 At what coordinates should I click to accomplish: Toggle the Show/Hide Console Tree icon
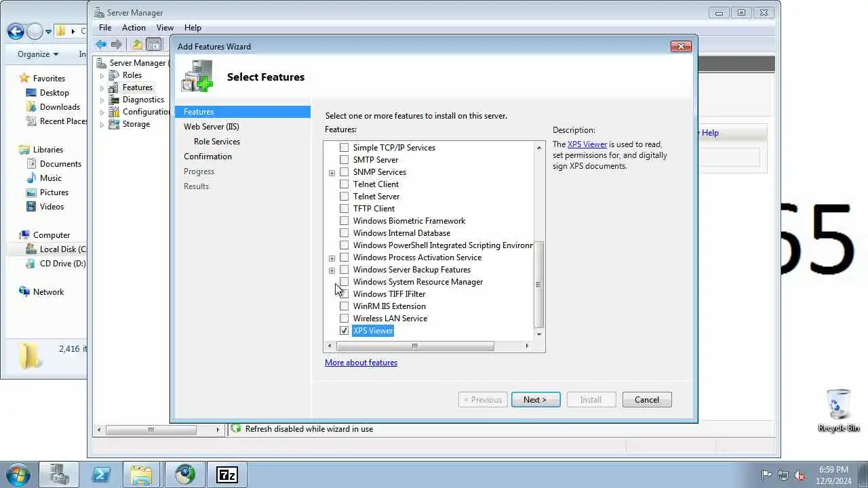coord(154,45)
